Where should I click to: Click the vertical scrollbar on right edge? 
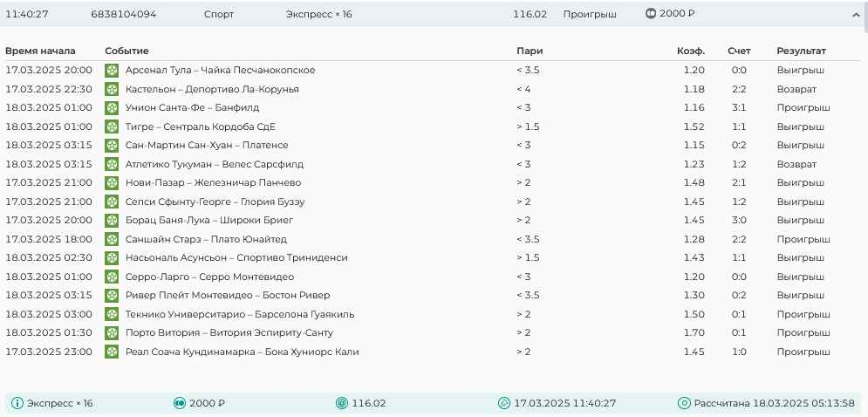[865, 208]
